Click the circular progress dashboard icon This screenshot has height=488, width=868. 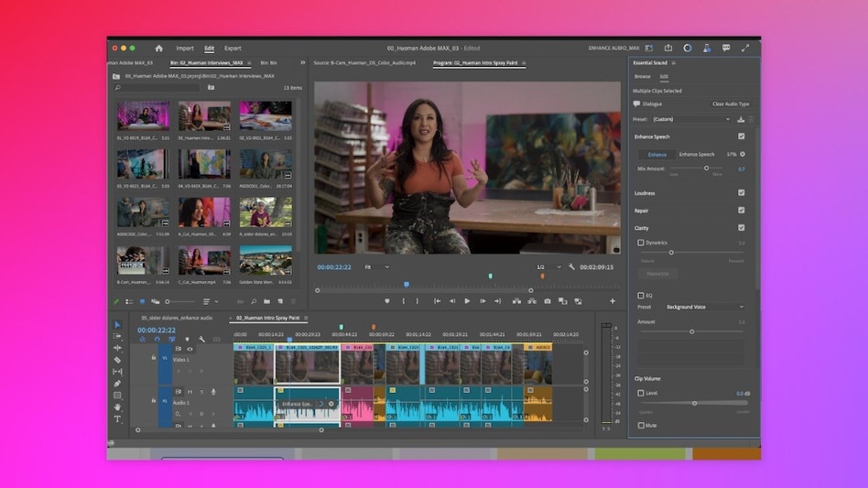coord(687,49)
